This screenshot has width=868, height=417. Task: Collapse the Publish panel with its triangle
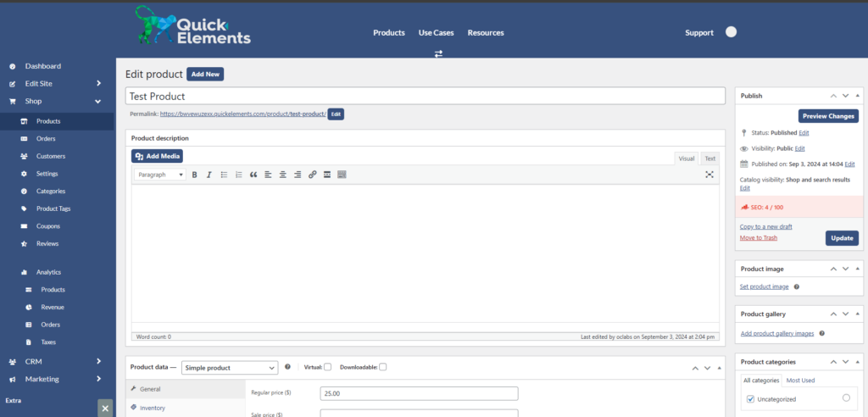point(858,96)
